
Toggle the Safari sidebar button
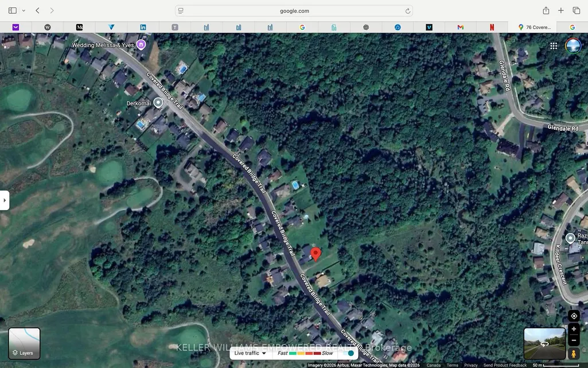pos(13,10)
